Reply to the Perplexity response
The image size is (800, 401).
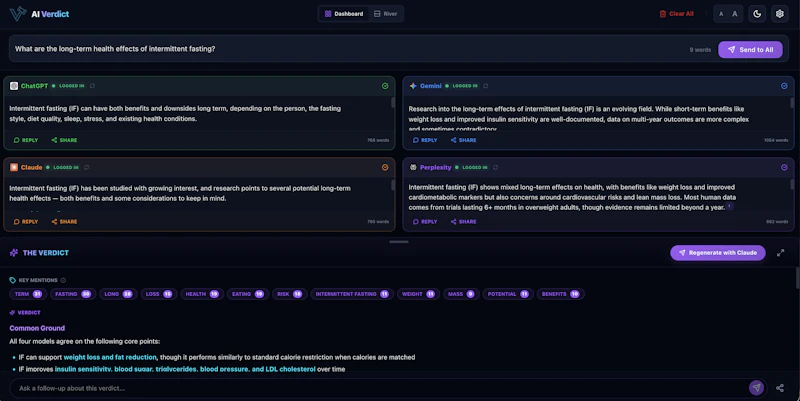point(424,221)
